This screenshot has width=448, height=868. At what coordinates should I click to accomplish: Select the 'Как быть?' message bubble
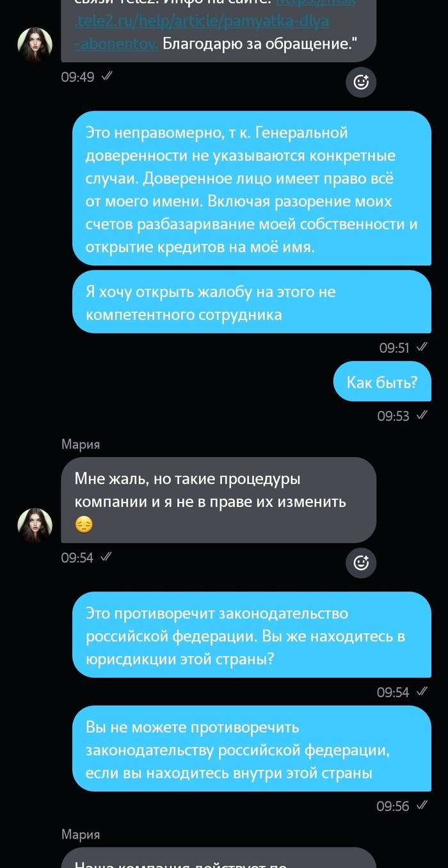(x=382, y=383)
